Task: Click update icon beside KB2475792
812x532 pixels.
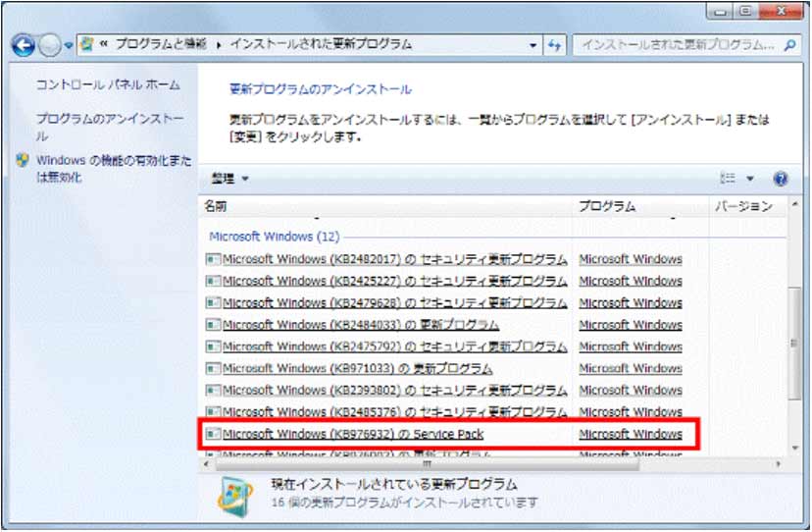Action: tap(213, 346)
